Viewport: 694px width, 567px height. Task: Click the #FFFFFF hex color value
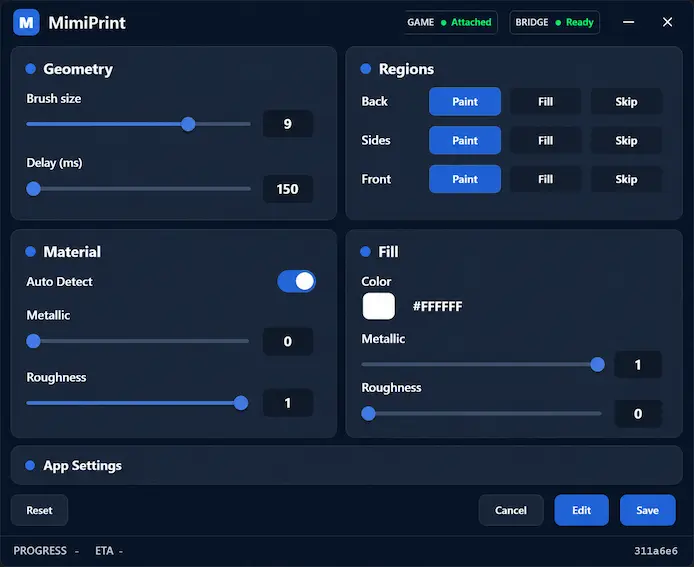(x=437, y=306)
